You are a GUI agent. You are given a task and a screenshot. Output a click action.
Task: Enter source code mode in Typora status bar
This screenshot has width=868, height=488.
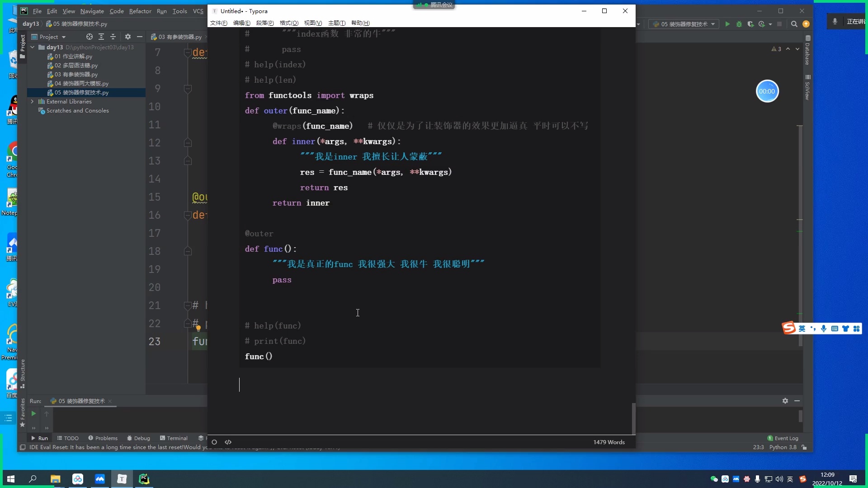click(228, 442)
